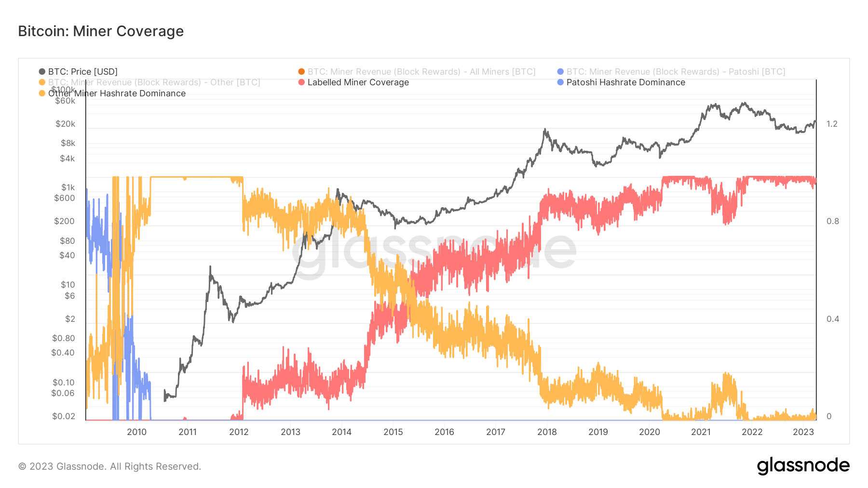
Task: Click the glassnode logo at bottom right
Action: pos(803,466)
